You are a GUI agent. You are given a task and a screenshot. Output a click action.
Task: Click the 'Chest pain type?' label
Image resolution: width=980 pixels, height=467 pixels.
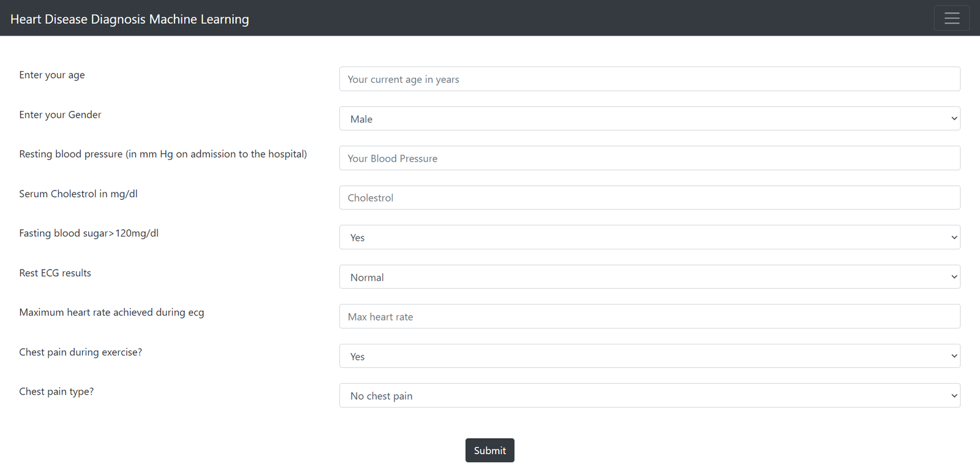pos(56,392)
